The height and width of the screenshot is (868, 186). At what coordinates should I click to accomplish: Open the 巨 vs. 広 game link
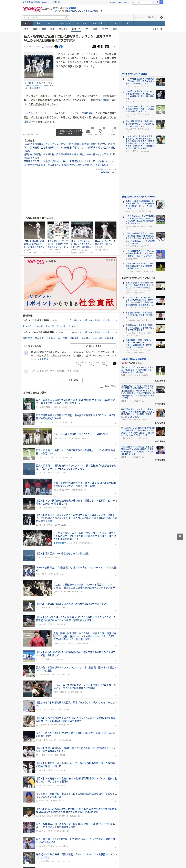point(27,326)
